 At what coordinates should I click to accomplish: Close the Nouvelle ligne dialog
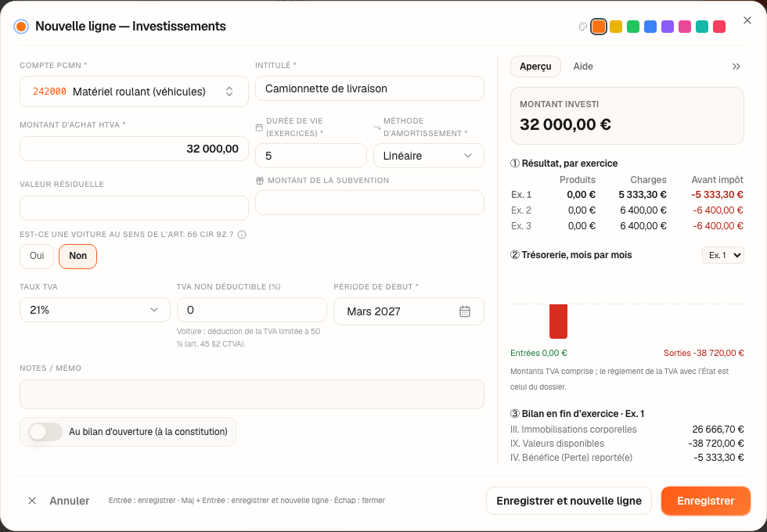coord(747,20)
